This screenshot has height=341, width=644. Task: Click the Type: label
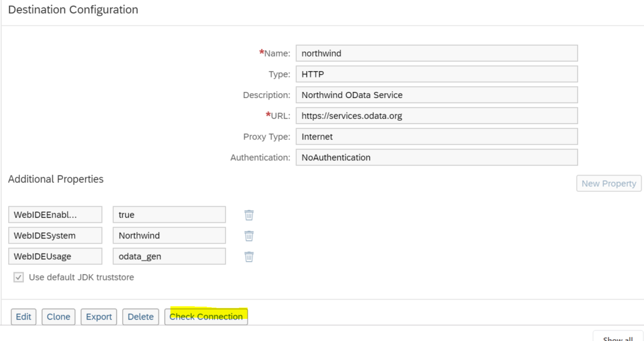[279, 74]
